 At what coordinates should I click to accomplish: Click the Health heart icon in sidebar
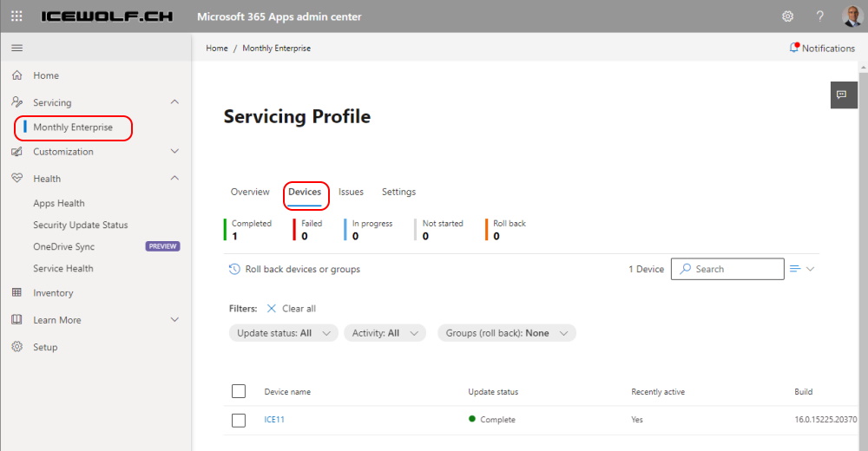coord(17,178)
